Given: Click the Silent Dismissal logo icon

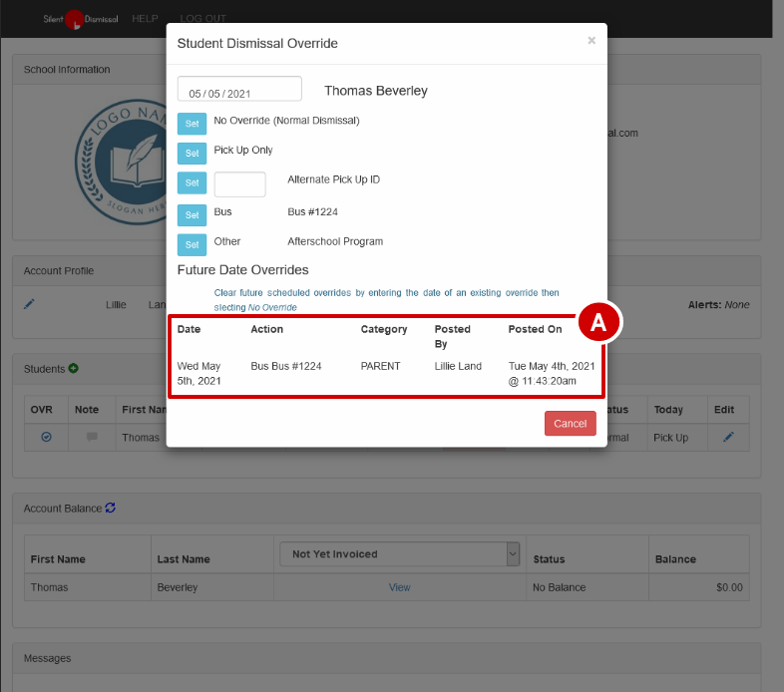Looking at the screenshot, I should pyautogui.click(x=75, y=19).
